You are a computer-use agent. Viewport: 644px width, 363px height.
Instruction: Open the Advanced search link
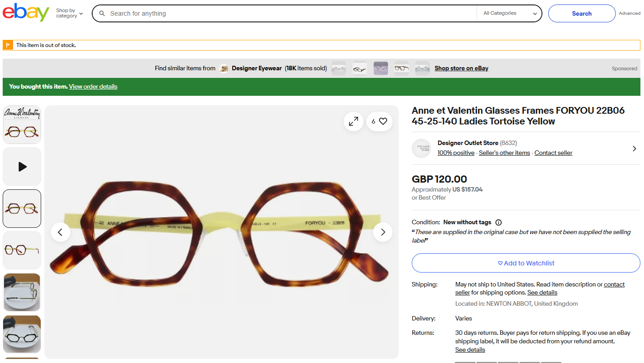(x=630, y=13)
